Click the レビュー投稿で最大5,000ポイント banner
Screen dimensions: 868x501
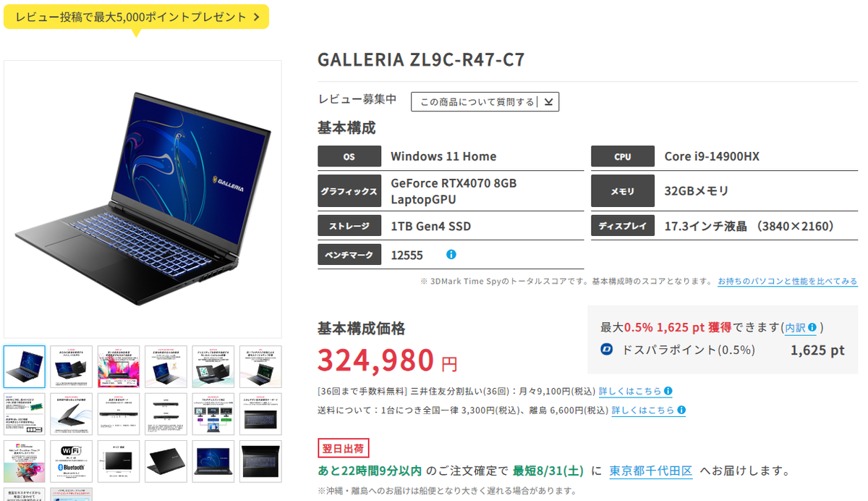point(136,17)
